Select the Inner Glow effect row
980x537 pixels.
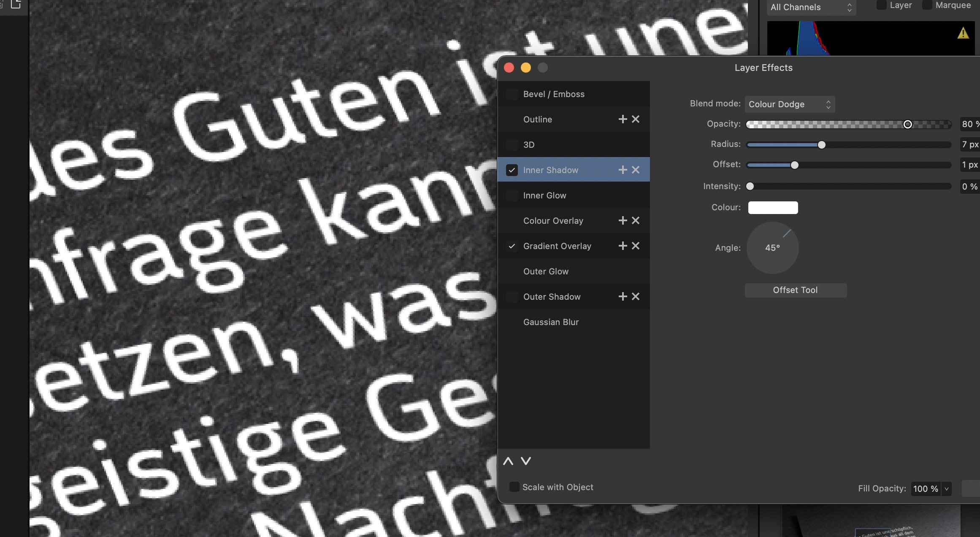point(574,195)
